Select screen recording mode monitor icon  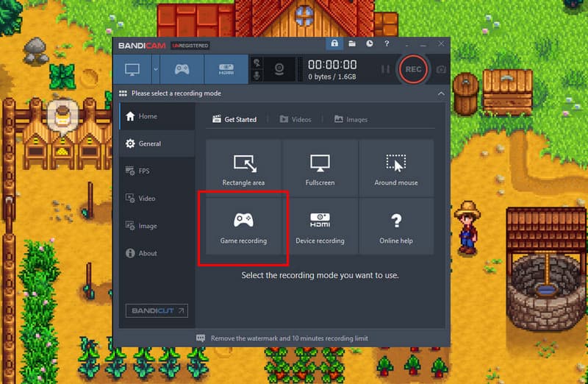click(132, 69)
